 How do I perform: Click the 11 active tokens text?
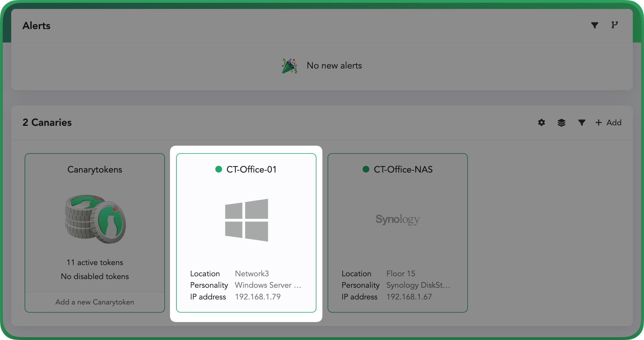click(x=95, y=262)
